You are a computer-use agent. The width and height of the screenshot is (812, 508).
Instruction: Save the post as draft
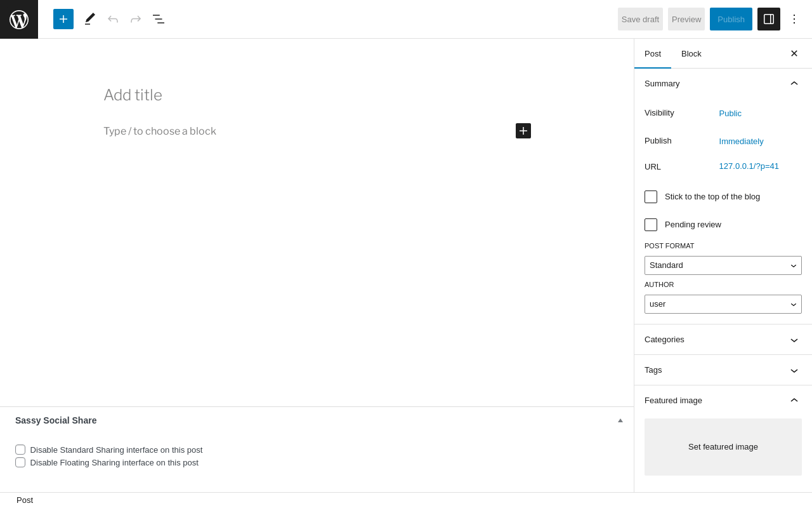pyautogui.click(x=640, y=19)
